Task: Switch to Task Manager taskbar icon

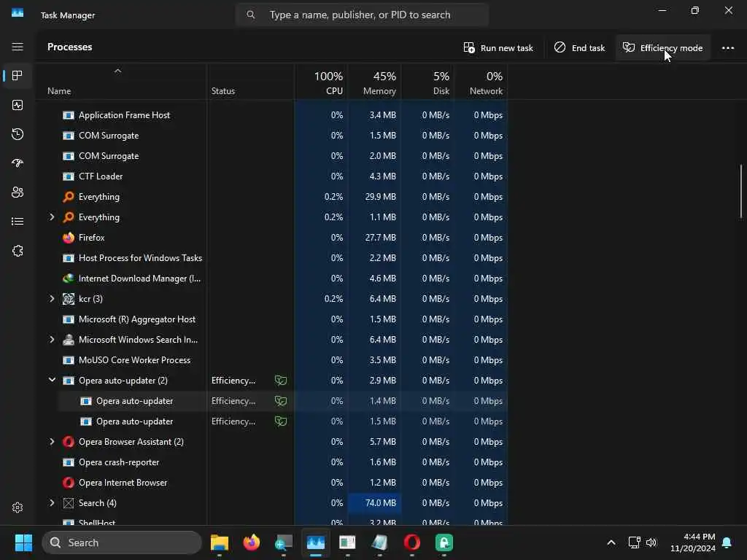Action: [x=316, y=542]
